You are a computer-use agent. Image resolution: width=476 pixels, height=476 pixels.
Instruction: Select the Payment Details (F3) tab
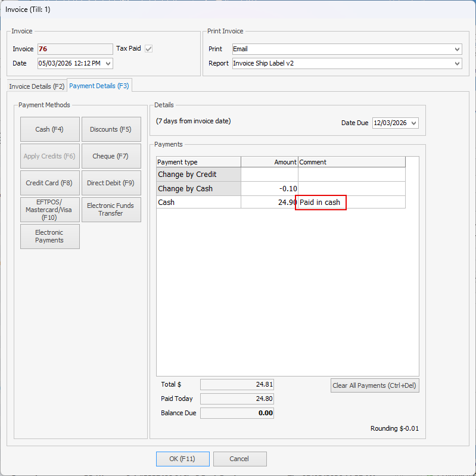coord(99,86)
